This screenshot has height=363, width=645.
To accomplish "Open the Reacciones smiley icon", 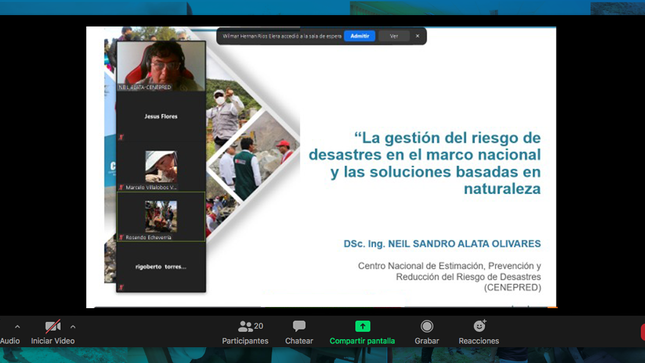I will coord(479,326).
